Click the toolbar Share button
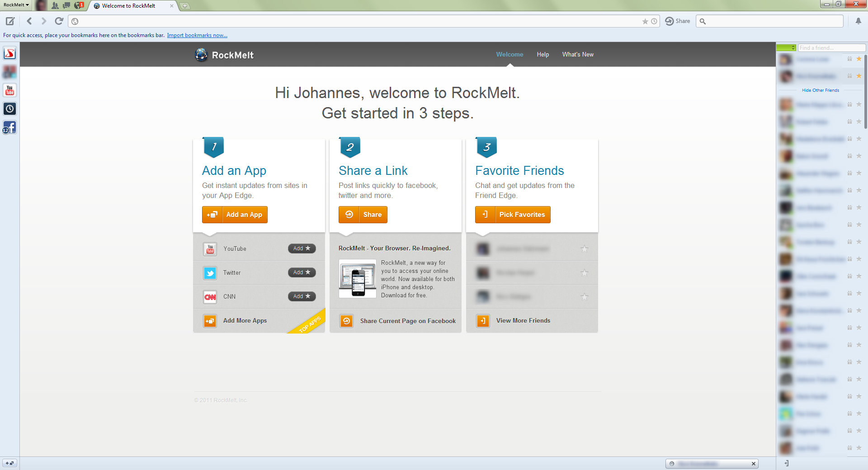The height and width of the screenshot is (470, 868). click(x=678, y=21)
